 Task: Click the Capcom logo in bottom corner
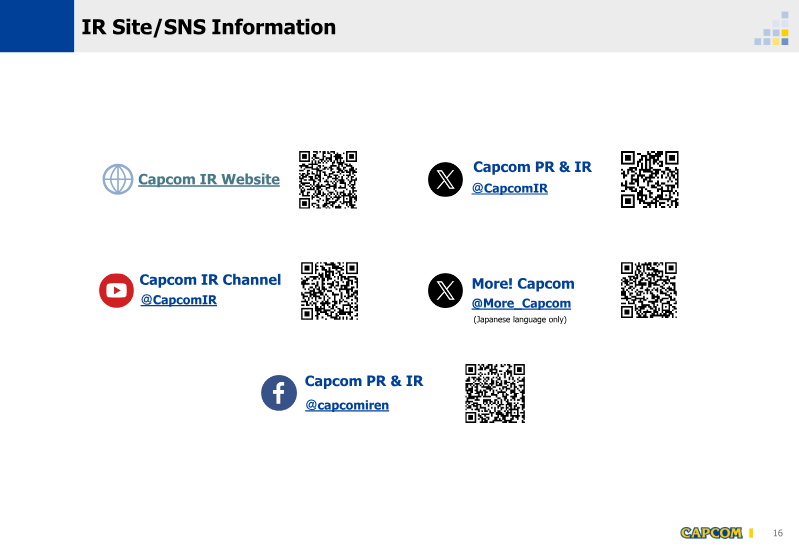711,532
